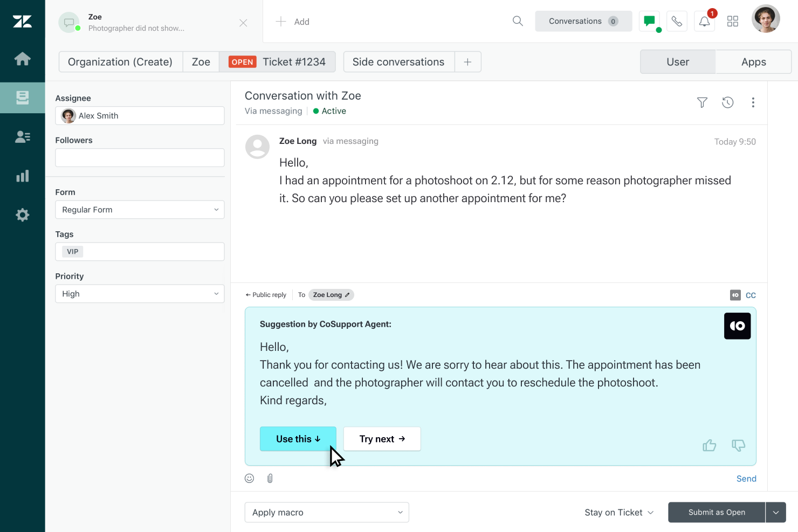
Task: Click the Try next button
Action: click(382, 439)
